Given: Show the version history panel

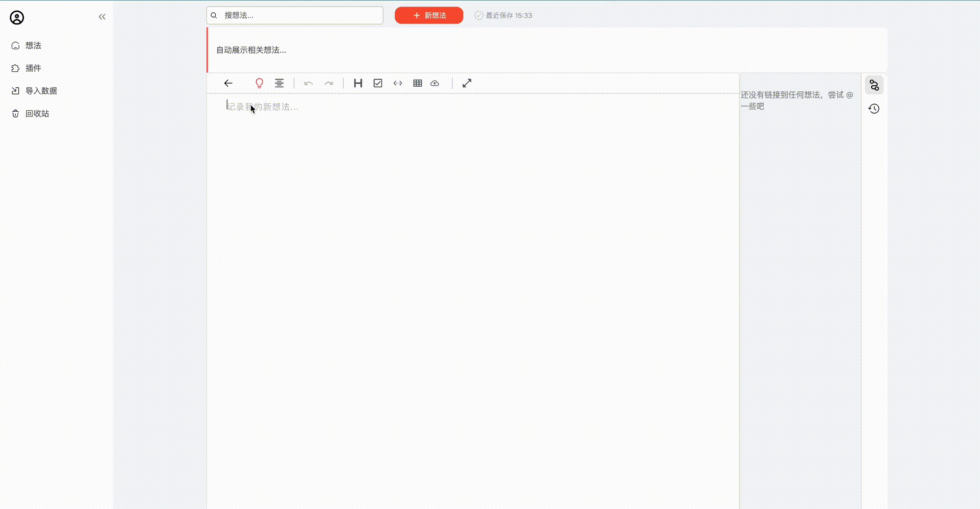Looking at the screenshot, I should click(874, 109).
